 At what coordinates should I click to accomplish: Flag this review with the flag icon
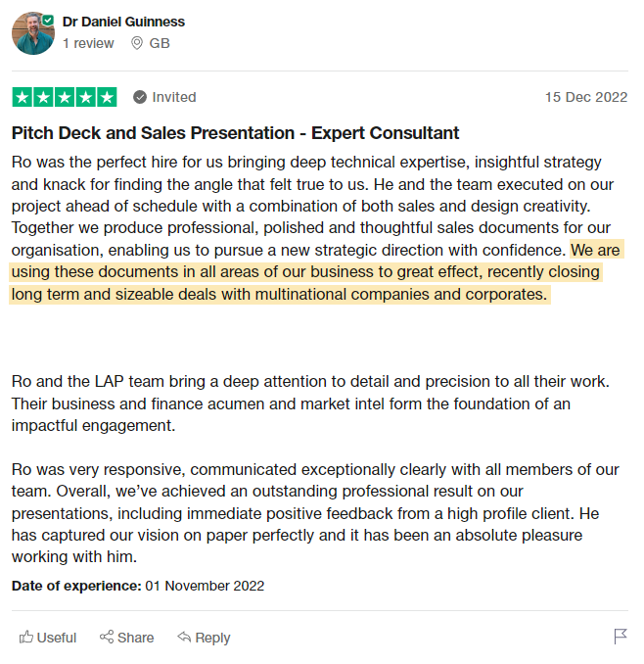(x=621, y=637)
